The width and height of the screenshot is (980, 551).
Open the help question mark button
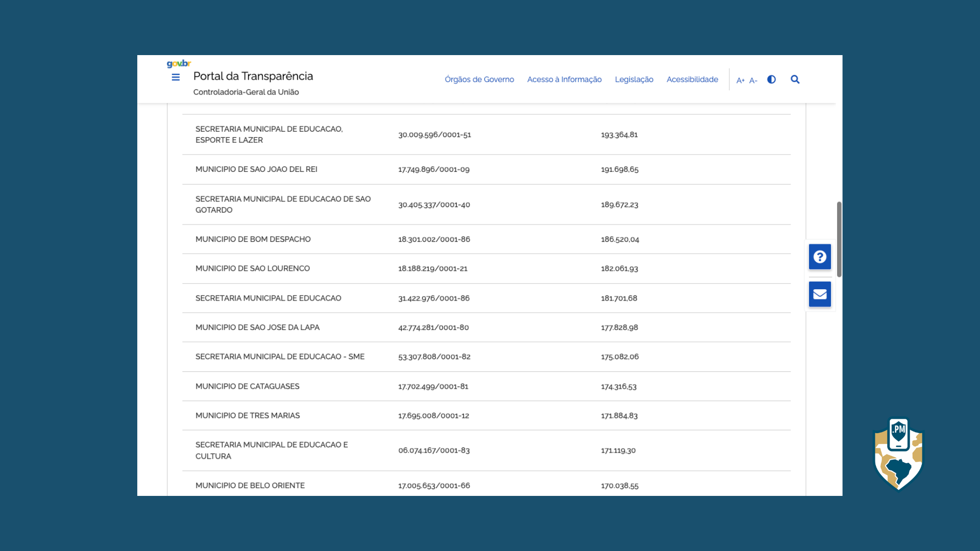point(820,257)
